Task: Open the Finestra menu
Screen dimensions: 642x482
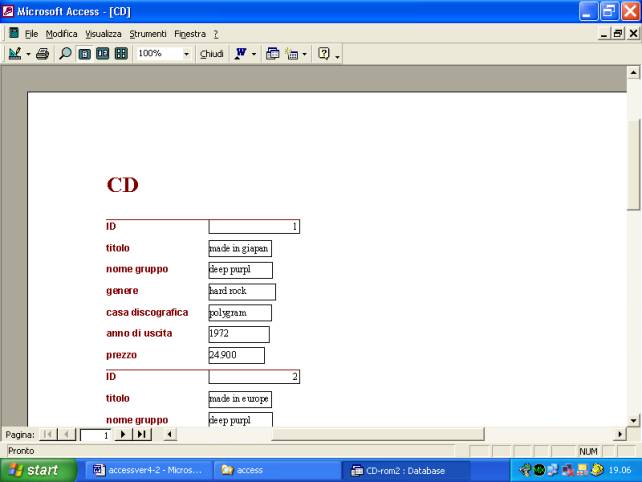Action: (190, 34)
